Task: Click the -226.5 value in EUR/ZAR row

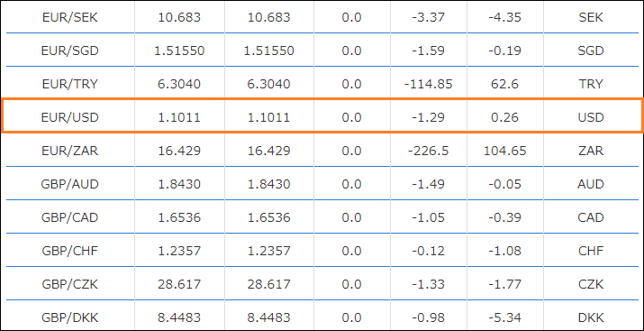Action: coord(429,151)
